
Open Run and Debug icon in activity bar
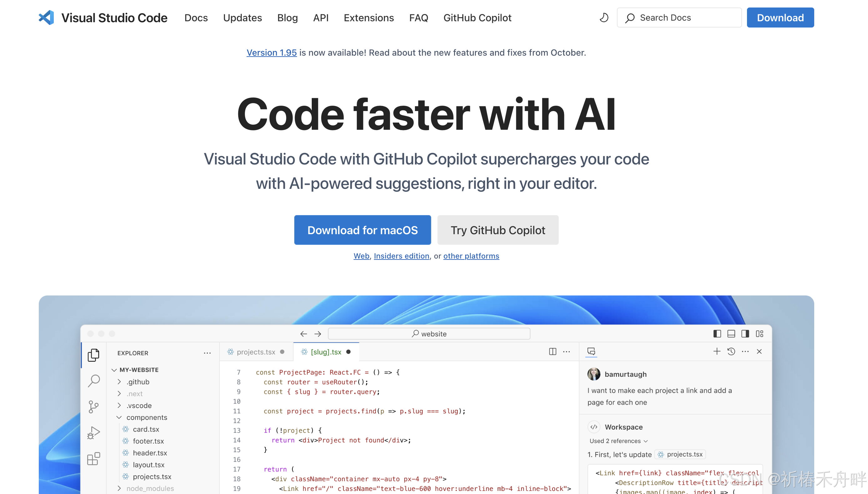click(x=93, y=433)
